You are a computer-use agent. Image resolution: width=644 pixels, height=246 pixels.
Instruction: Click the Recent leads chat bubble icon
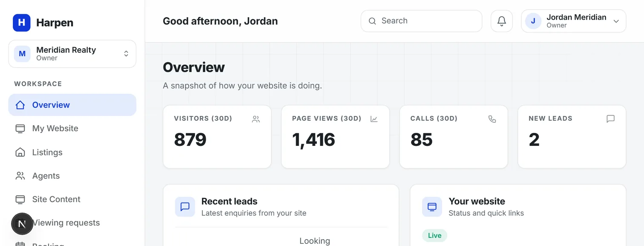coord(185,207)
